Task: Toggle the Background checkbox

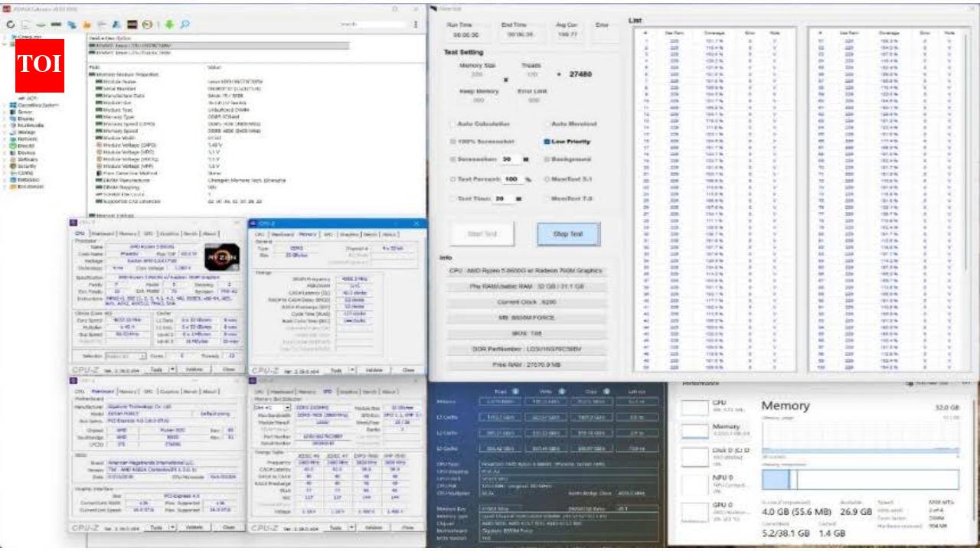Action: click(x=547, y=159)
